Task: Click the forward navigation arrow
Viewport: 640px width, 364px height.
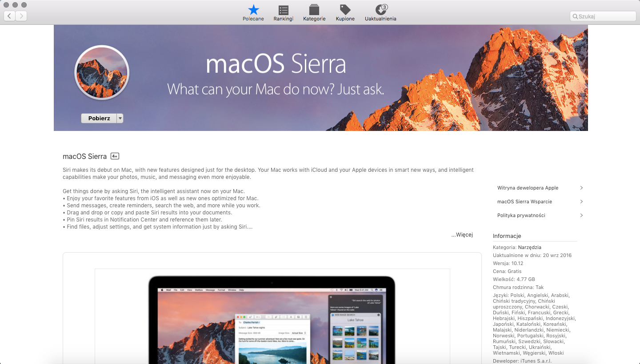Action: [21, 16]
